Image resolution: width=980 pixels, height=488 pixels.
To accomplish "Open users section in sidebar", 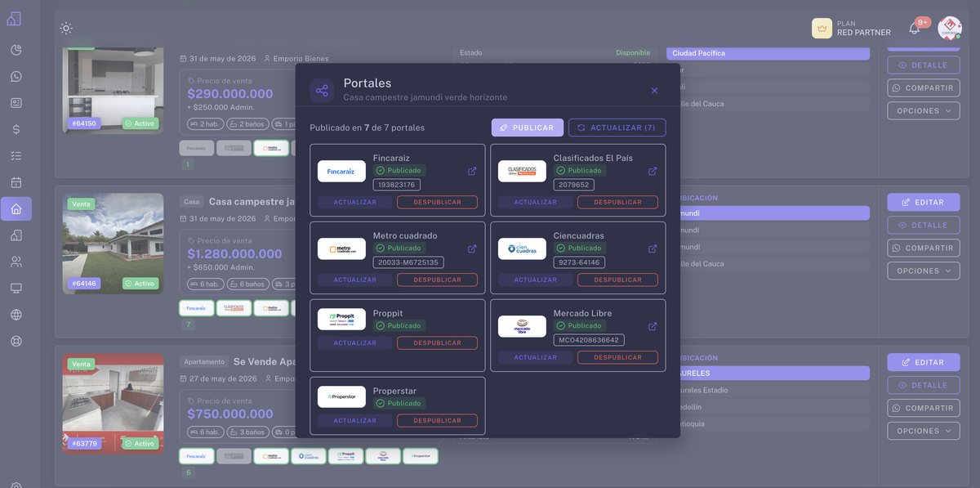I will (16, 262).
